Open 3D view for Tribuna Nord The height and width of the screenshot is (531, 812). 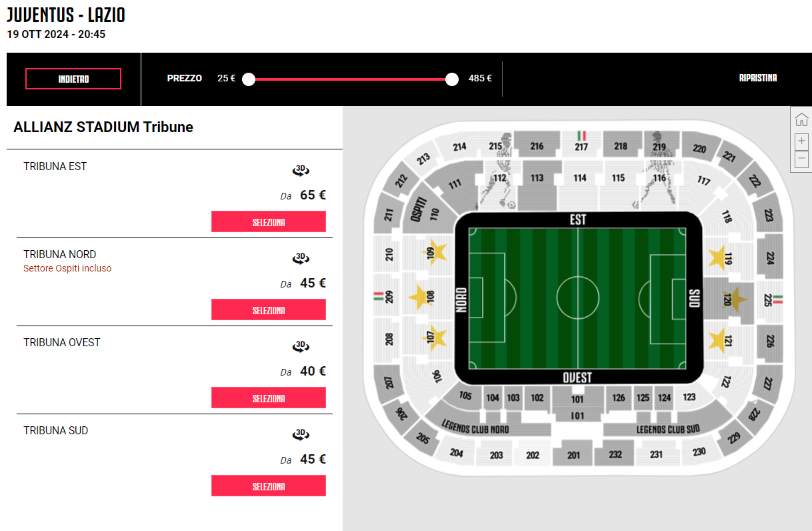[x=301, y=258]
